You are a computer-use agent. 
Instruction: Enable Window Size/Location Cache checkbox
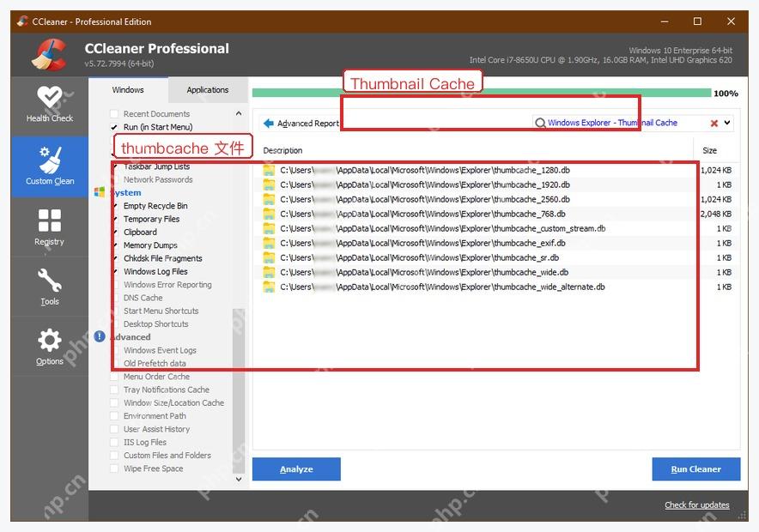pyautogui.click(x=114, y=402)
